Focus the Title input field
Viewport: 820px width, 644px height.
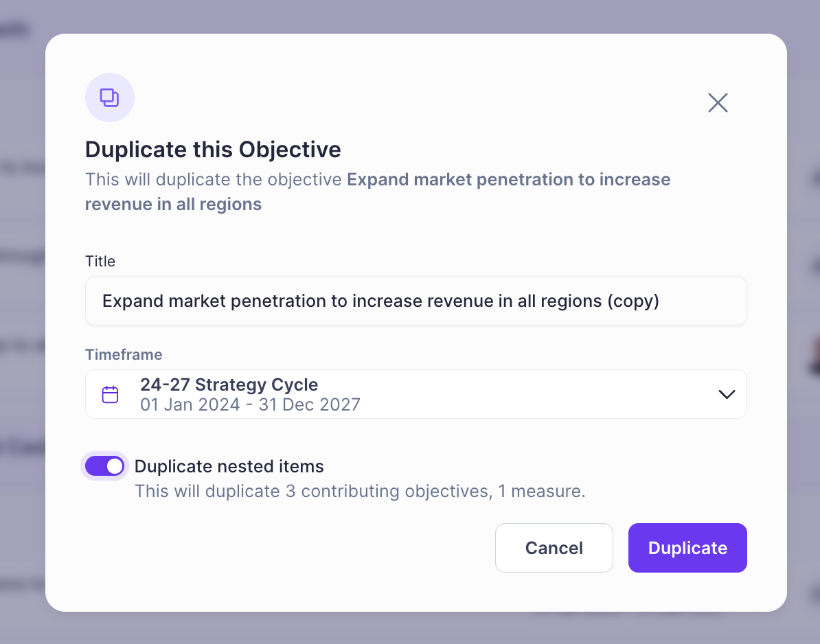pyautogui.click(x=415, y=301)
